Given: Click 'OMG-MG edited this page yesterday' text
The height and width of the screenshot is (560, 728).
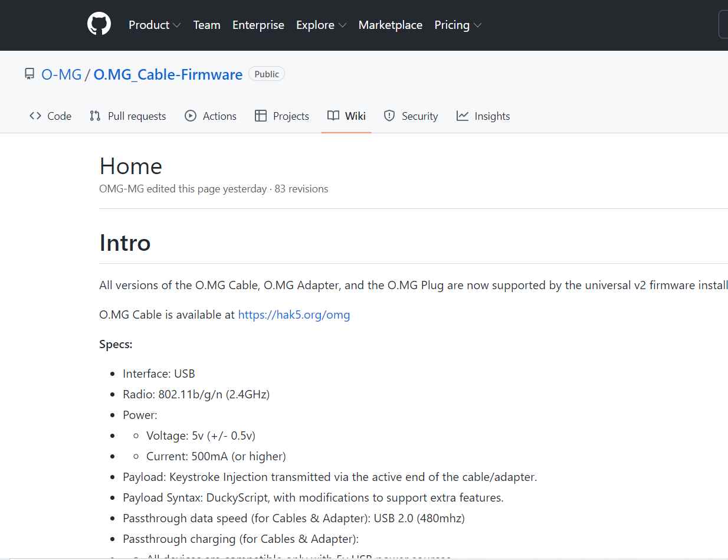Looking at the screenshot, I should (x=183, y=189).
